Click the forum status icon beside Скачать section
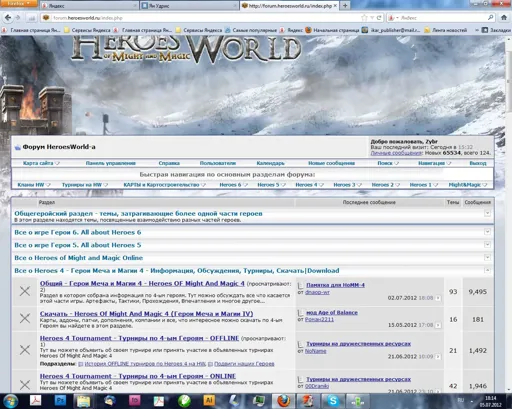 tap(25, 318)
